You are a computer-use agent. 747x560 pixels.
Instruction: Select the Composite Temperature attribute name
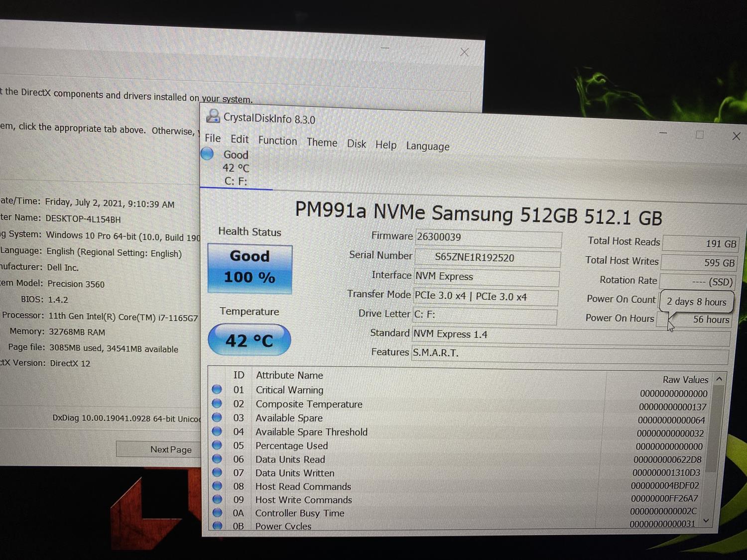pos(309,404)
